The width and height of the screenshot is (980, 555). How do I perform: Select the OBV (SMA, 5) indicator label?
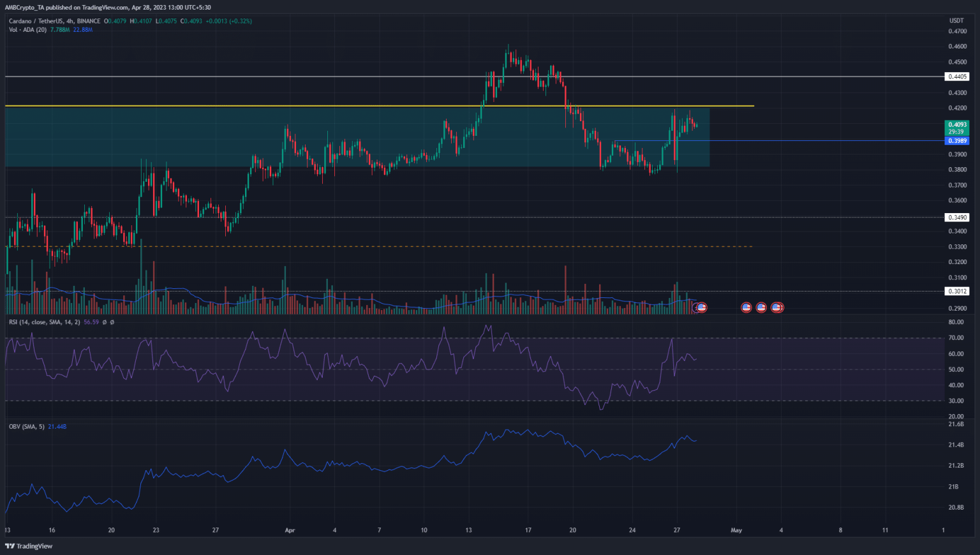[x=26, y=426]
